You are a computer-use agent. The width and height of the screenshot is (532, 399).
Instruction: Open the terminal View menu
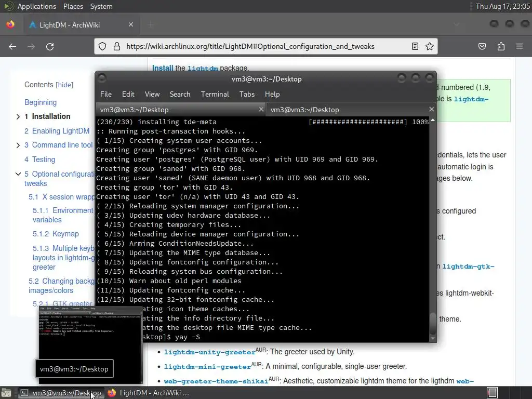coord(152,95)
